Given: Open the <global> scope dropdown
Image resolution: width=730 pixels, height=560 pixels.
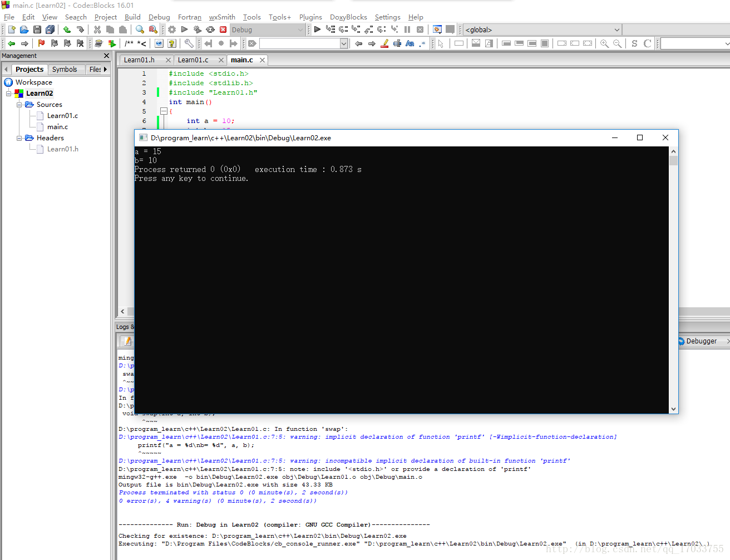Looking at the screenshot, I should coord(616,30).
